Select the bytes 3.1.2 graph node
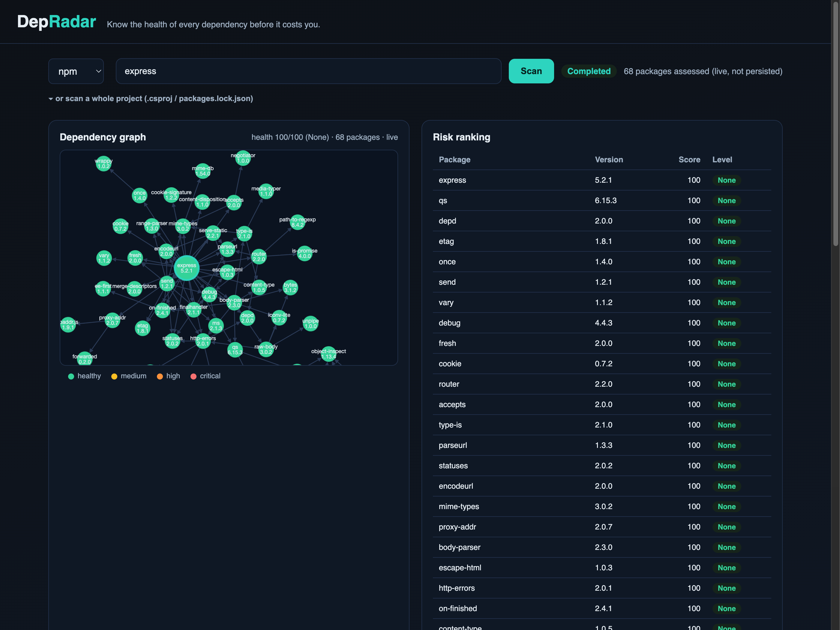This screenshot has width=840, height=630. [290, 287]
